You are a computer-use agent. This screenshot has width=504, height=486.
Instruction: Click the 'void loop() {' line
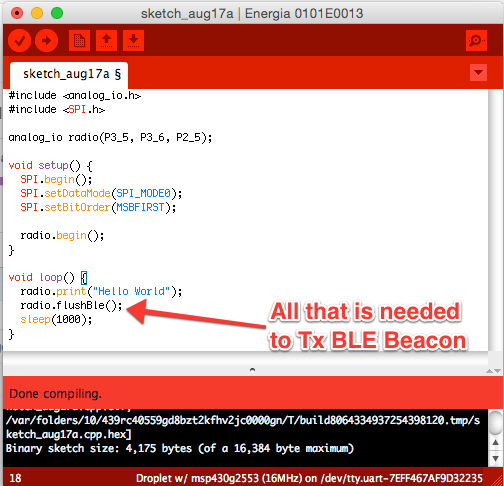click(48, 278)
